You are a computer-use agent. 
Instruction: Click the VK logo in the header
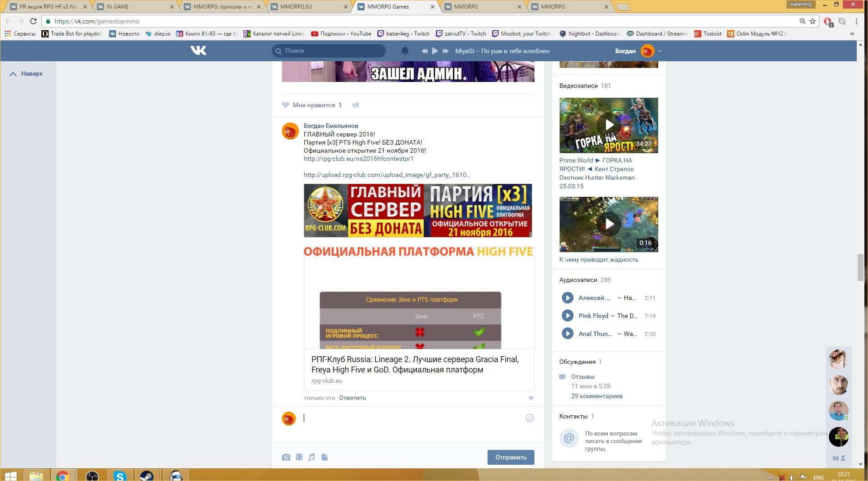[x=198, y=50]
